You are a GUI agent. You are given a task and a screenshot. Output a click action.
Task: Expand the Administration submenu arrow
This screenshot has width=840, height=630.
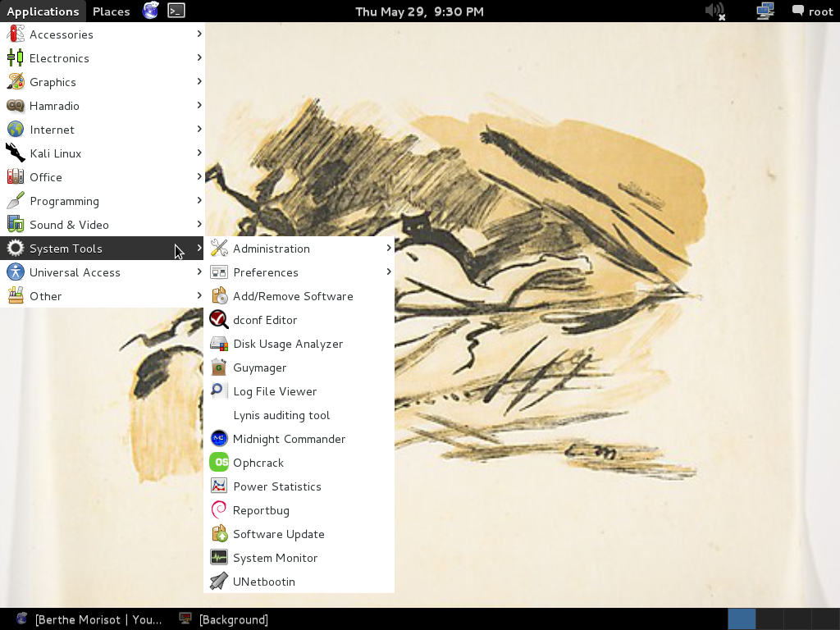click(x=389, y=248)
